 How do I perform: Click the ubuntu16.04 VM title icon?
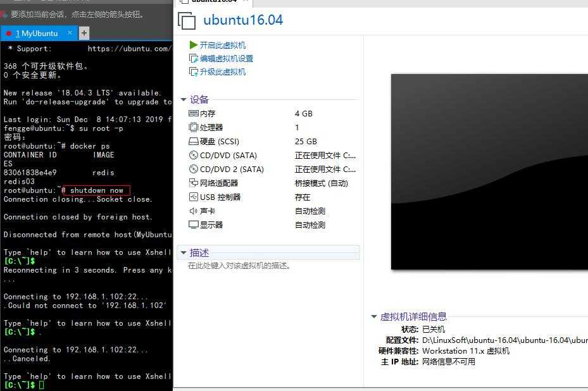pyautogui.click(x=187, y=21)
